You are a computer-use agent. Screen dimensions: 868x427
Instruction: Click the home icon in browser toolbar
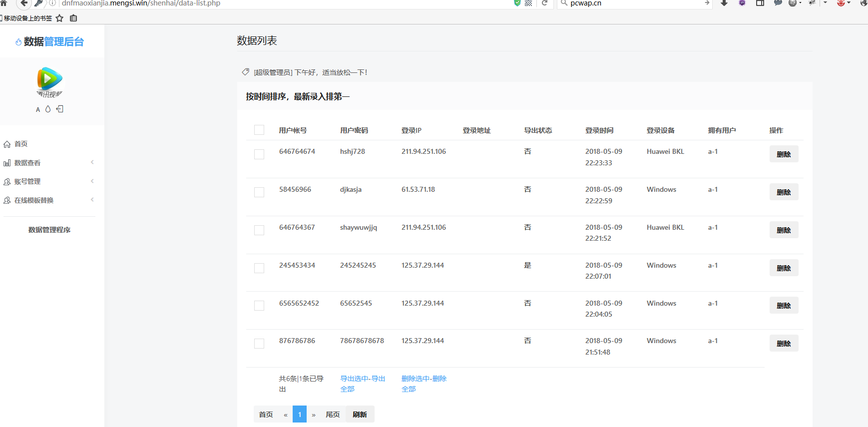pos(3,2)
